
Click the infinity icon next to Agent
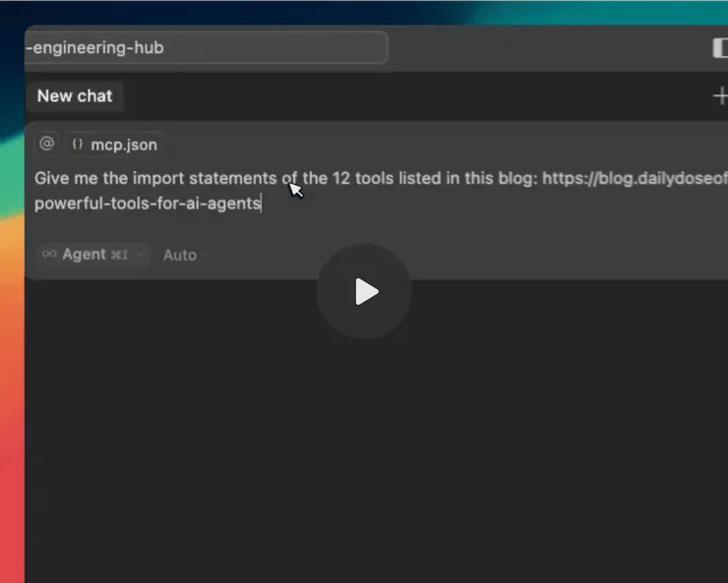tap(49, 254)
